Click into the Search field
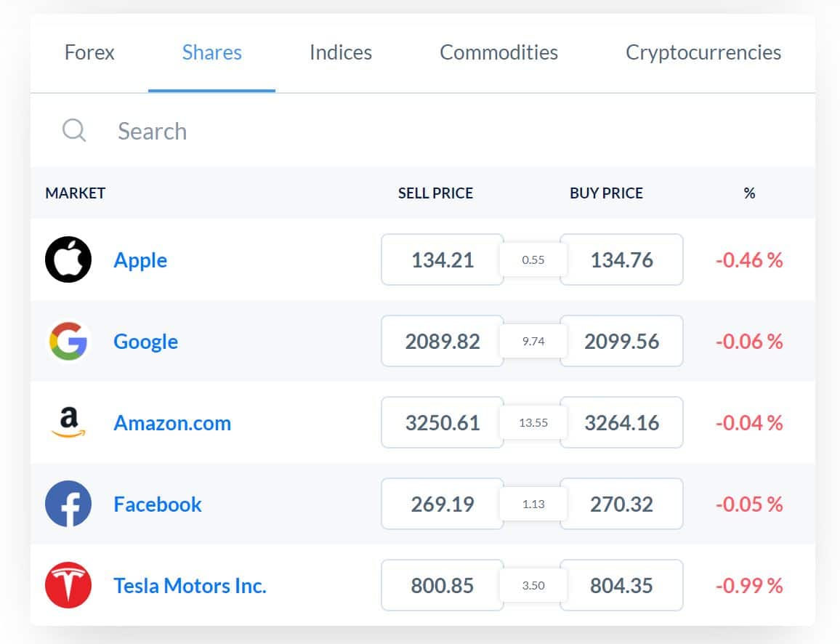This screenshot has width=840, height=644. [x=423, y=131]
